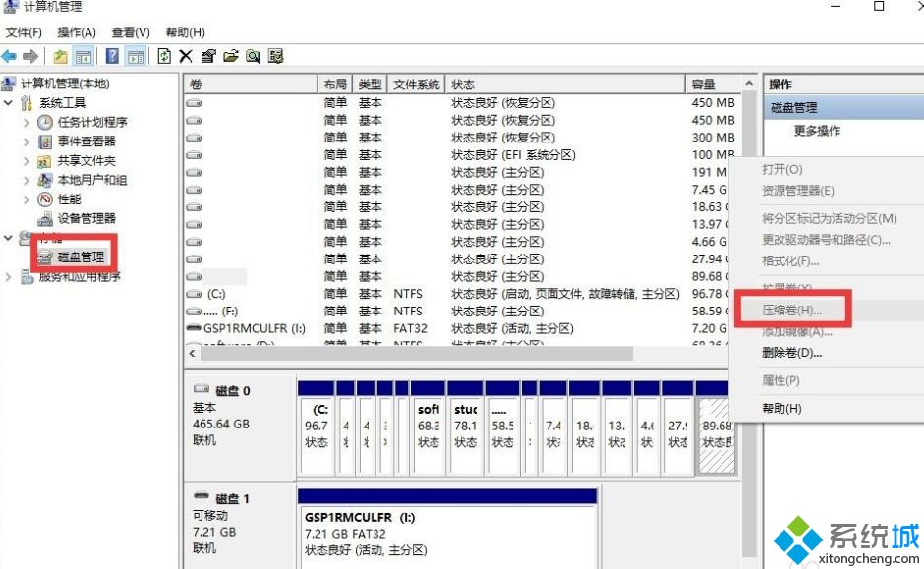This screenshot has width=924, height=569.
Task: Expand the 事件查看器 tree node
Action: [x=26, y=142]
